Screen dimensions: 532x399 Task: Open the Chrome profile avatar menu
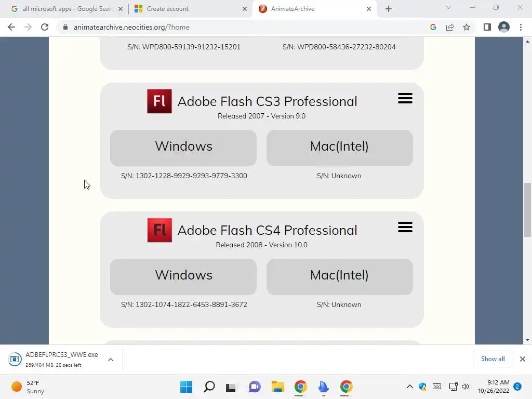tap(504, 27)
